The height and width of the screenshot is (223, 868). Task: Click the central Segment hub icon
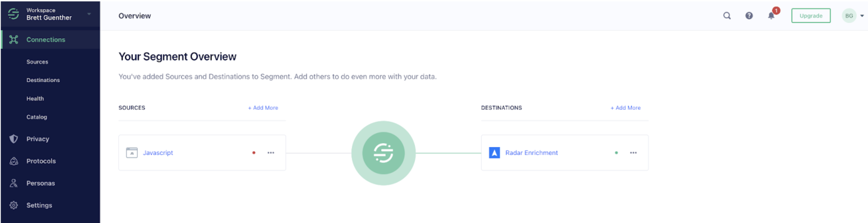click(383, 153)
